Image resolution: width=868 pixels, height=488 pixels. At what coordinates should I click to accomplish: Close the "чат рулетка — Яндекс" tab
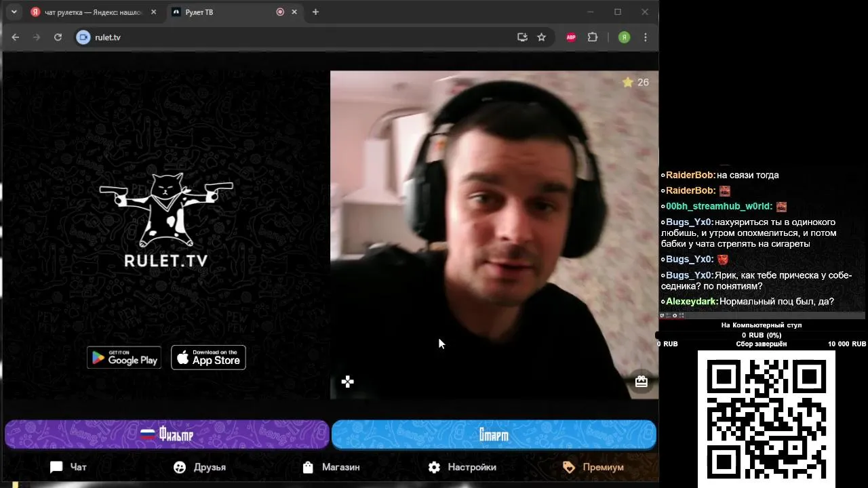point(153,12)
